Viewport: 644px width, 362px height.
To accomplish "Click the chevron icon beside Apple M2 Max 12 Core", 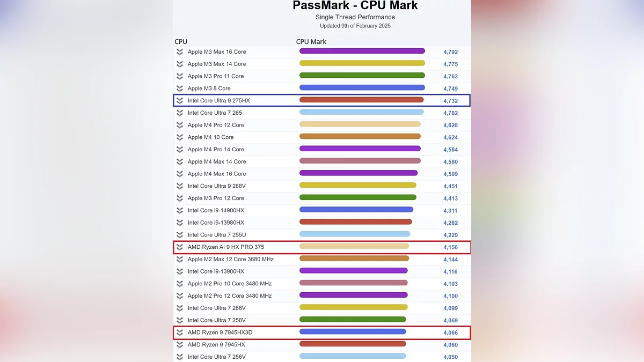I will pos(180,260).
